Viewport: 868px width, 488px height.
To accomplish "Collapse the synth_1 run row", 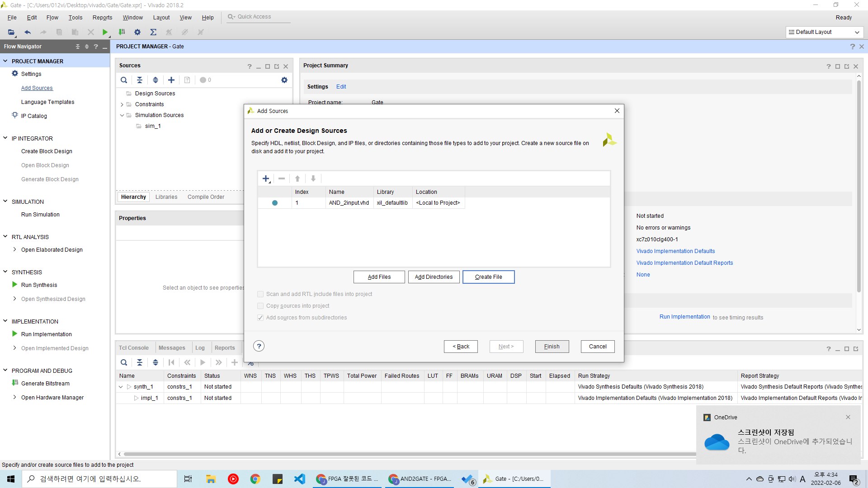I will pos(121,387).
